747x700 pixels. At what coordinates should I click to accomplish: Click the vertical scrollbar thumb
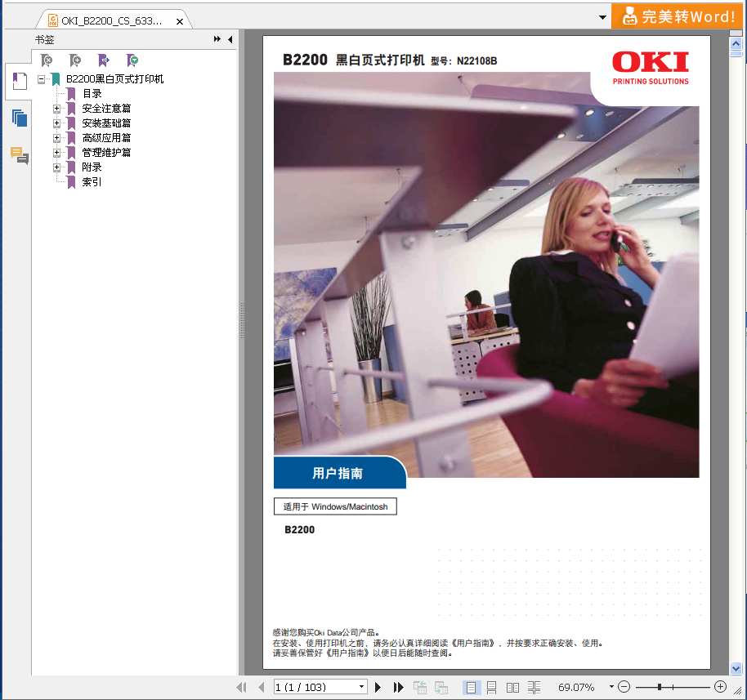[736, 53]
